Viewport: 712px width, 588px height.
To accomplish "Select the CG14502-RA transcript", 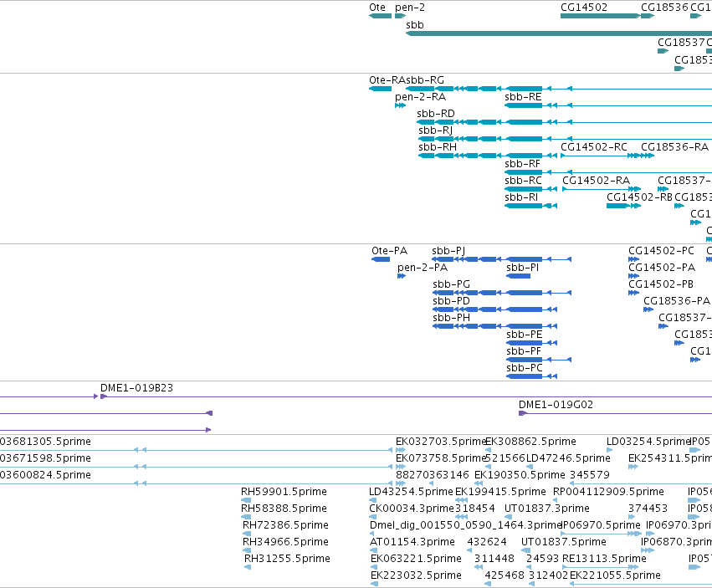I will pyautogui.click(x=602, y=189).
